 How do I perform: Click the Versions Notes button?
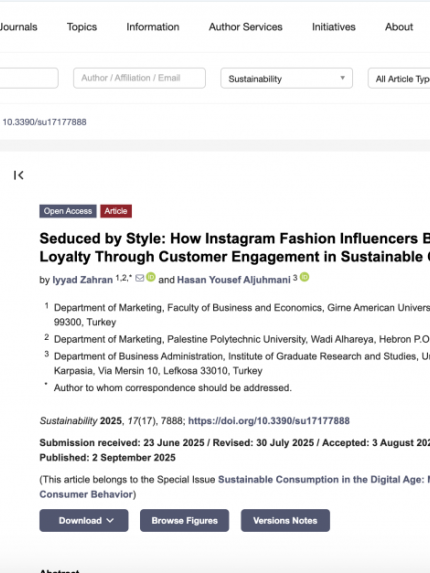coord(285,520)
